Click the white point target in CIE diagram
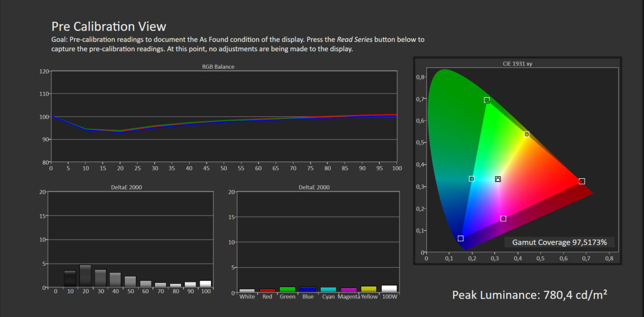 point(498,179)
